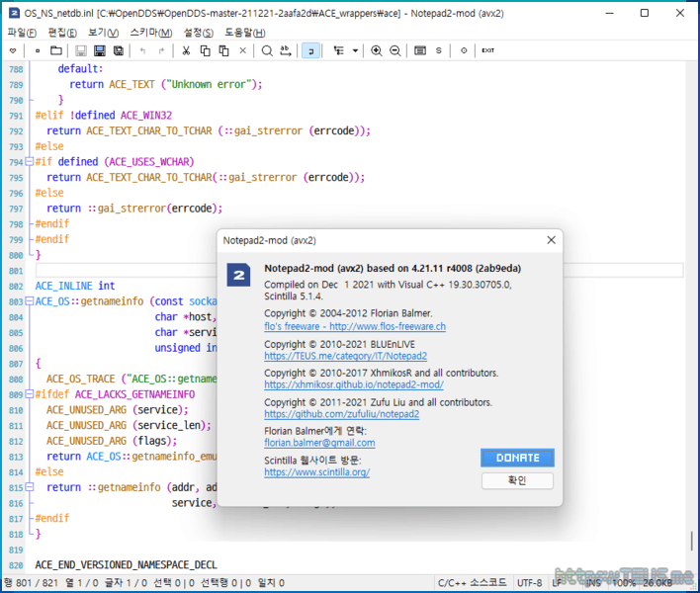Click the 'ACE_INLINE int' code line

(75, 286)
